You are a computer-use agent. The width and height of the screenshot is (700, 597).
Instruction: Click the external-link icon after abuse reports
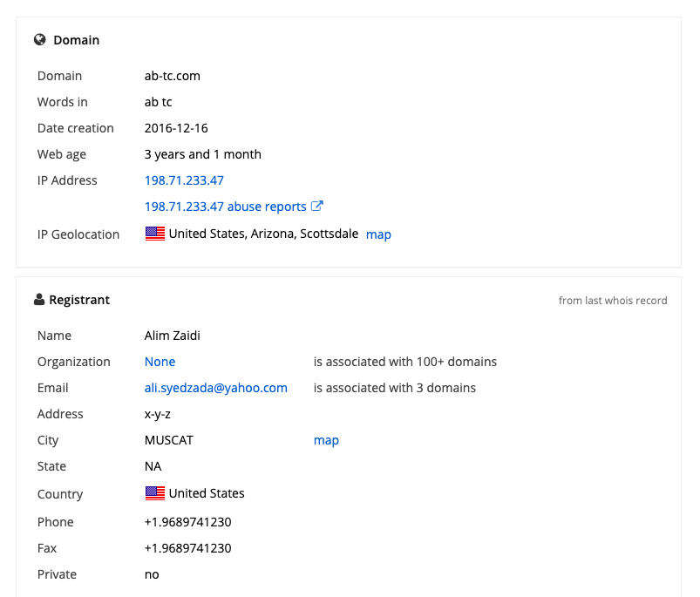tap(317, 206)
